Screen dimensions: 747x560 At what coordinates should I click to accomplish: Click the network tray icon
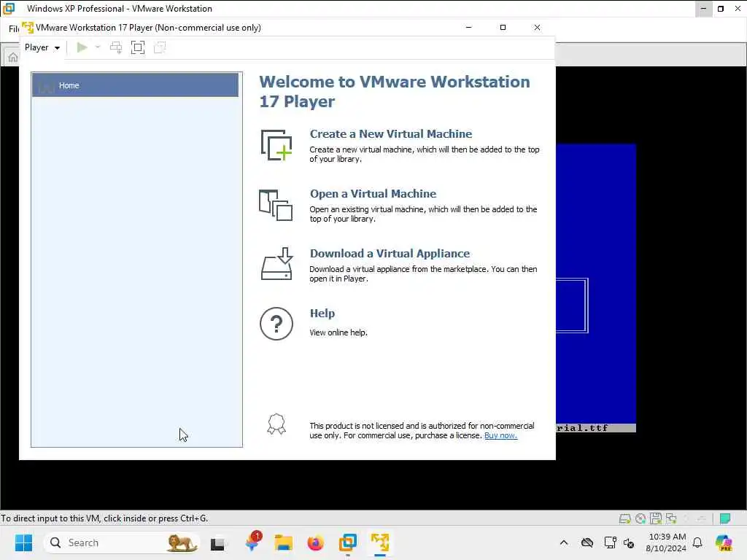click(x=610, y=542)
